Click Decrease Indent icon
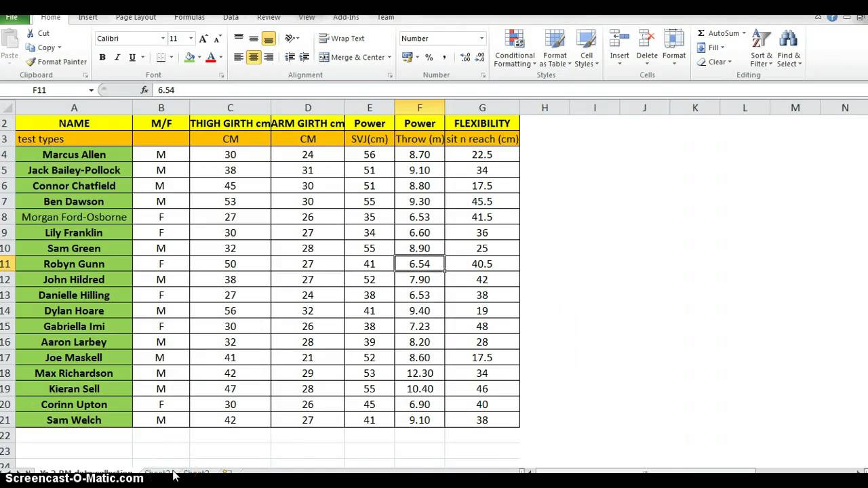 tap(290, 58)
